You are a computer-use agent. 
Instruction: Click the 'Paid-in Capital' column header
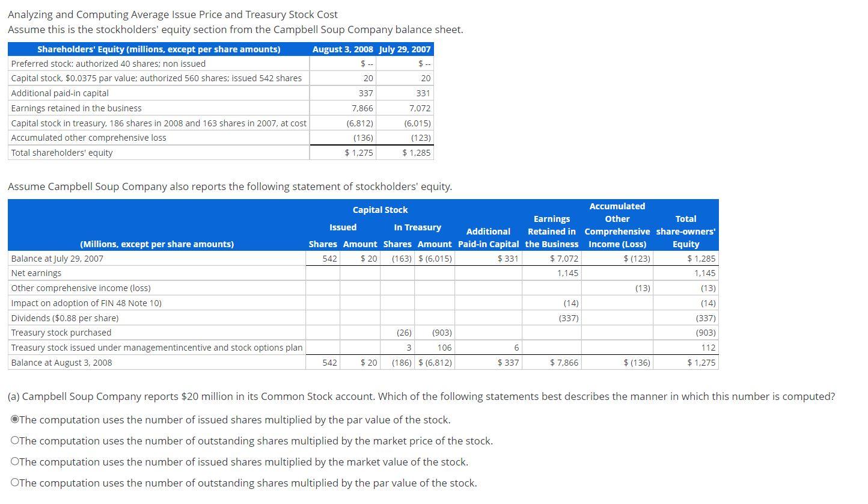point(488,244)
